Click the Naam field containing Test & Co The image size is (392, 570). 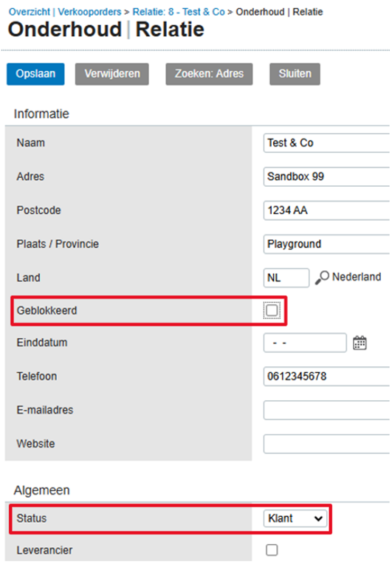327,142
